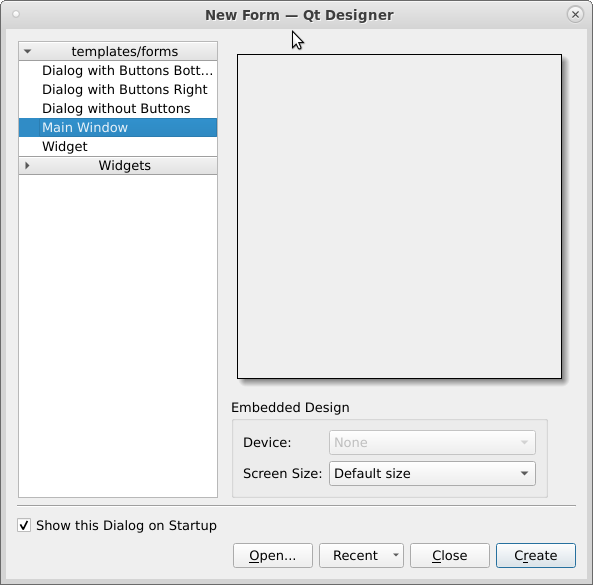Screen dimensions: 593x585
Task: Click the Create button
Action: [x=536, y=556]
